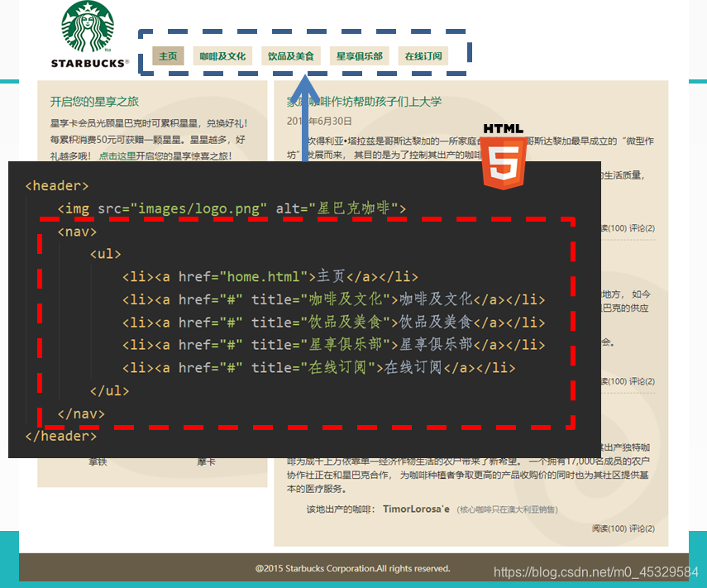The width and height of the screenshot is (707, 588).
Task: Open the 咖啡及文化 navigation tab
Action: tap(222, 56)
